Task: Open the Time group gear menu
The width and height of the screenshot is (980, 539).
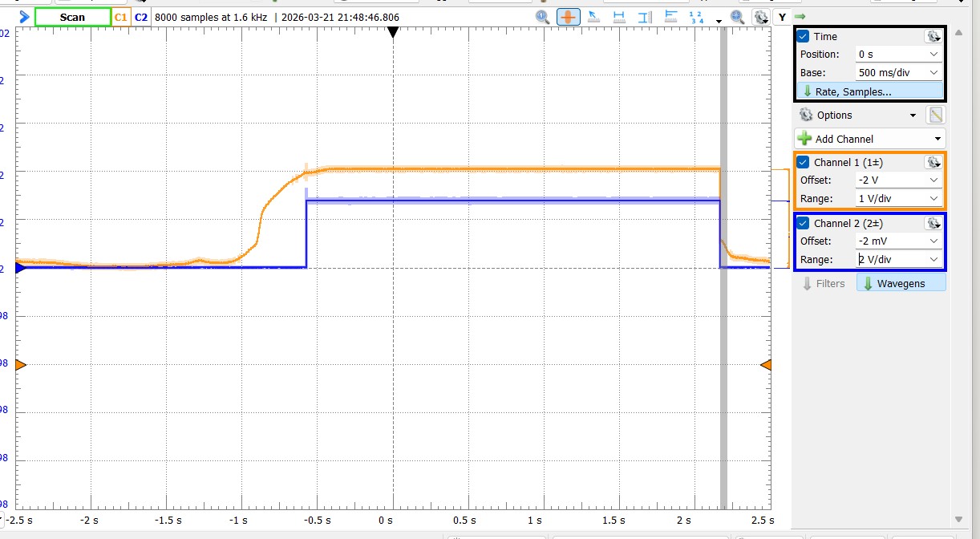Action: (933, 36)
